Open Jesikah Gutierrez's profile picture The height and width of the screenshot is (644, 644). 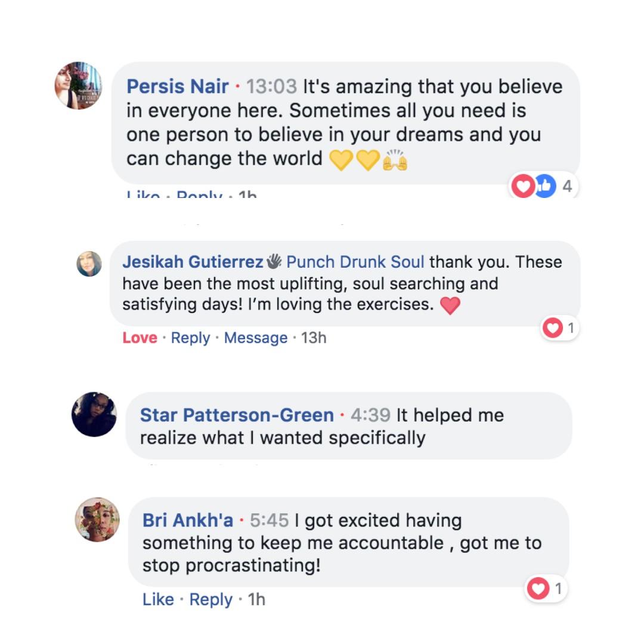click(89, 264)
